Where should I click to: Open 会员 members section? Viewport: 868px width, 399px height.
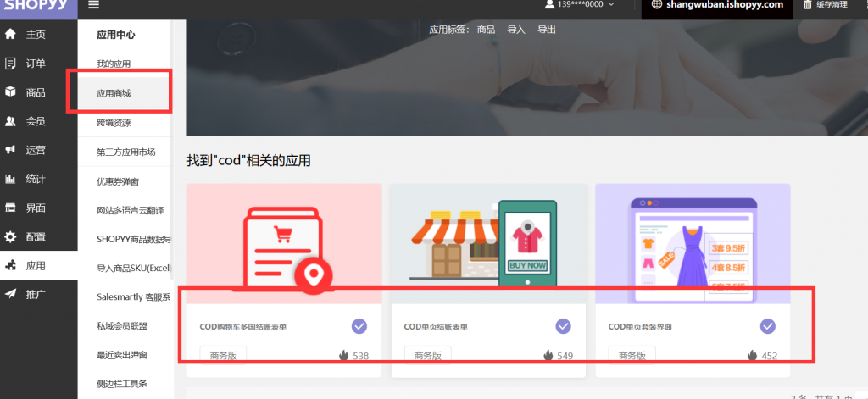(35, 121)
